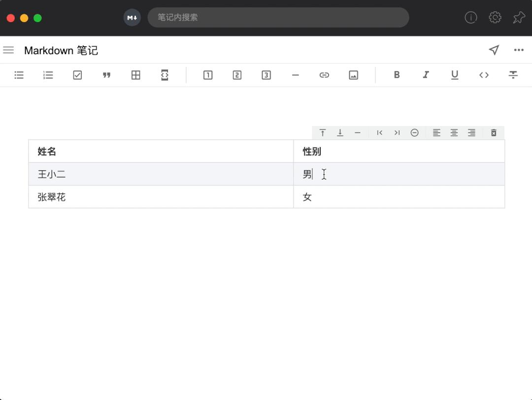Insert a table using the table icon
532x400 pixels.
click(135, 75)
